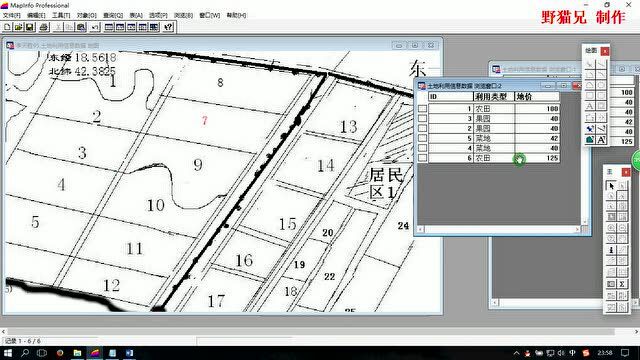Click browser window horizontal scrollbar right arrow
The image size is (640, 360).
pos(577,229)
